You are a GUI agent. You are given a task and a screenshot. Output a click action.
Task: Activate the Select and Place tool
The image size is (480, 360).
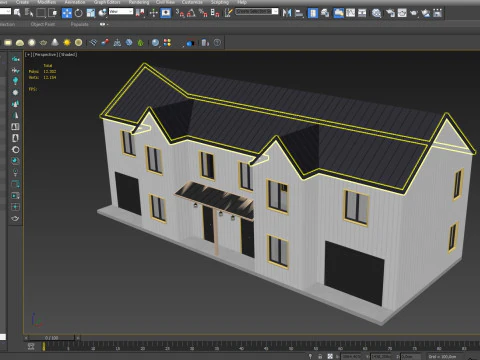pyautogui.click(x=103, y=13)
